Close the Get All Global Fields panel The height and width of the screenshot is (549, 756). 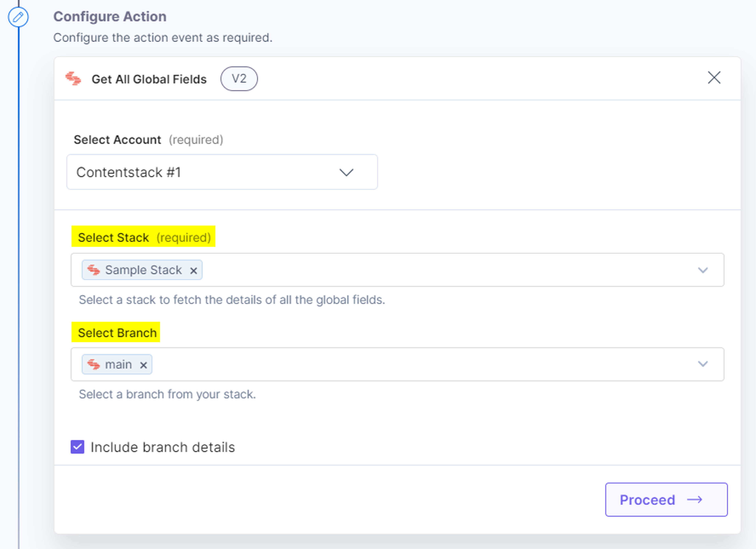(714, 78)
